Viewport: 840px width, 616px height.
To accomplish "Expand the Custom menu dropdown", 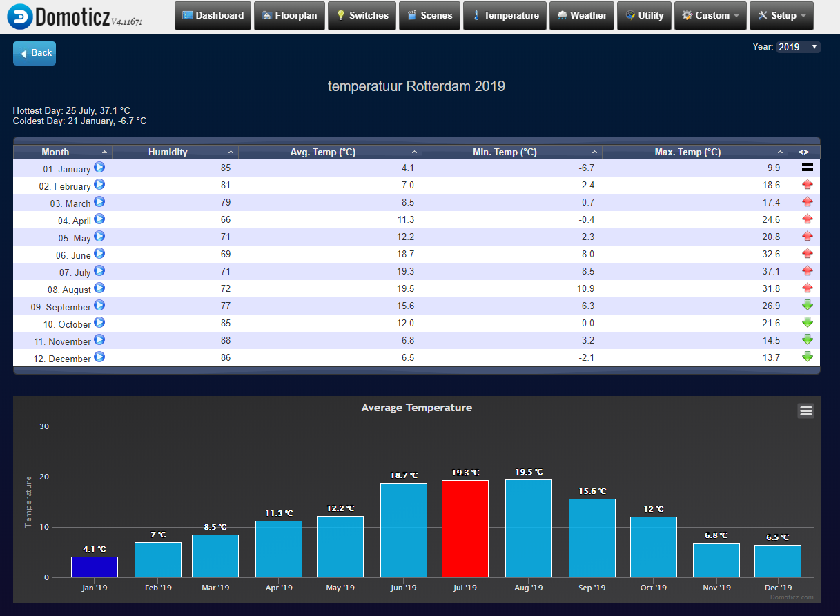I will 710,15.
